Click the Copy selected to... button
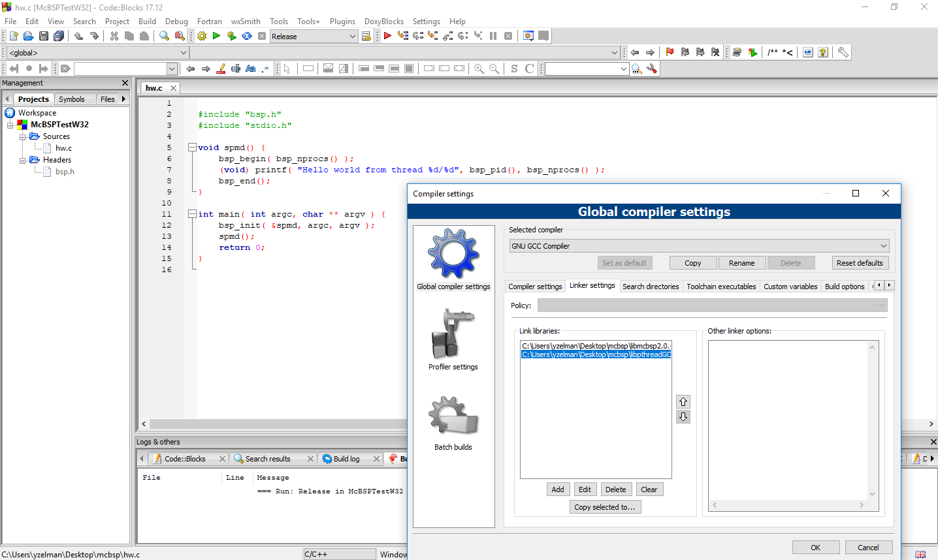 [604, 507]
